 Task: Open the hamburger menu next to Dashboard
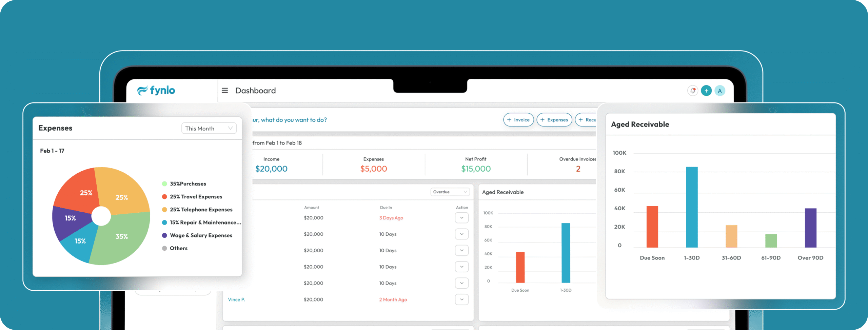coord(224,91)
